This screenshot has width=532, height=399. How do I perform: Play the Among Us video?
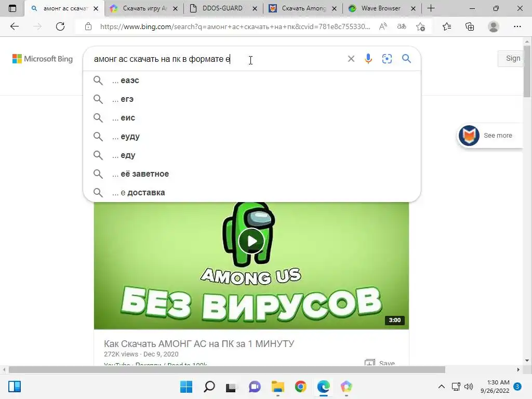tap(251, 241)
